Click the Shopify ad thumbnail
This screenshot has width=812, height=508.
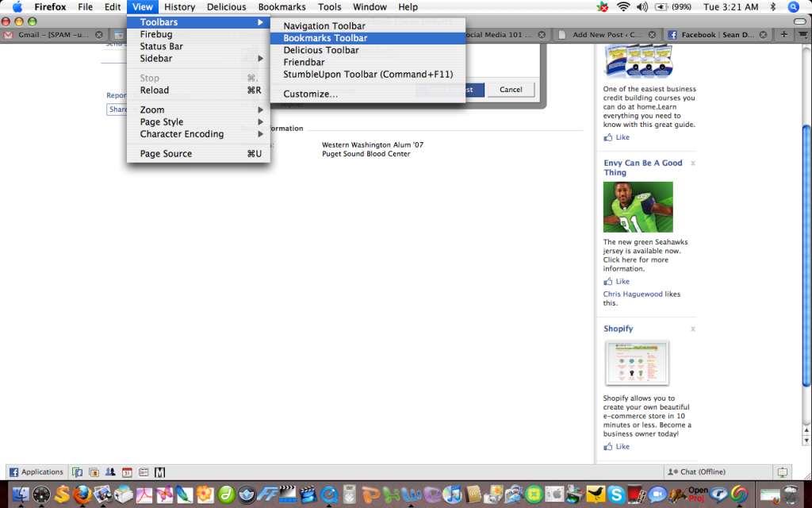point(637,363)
